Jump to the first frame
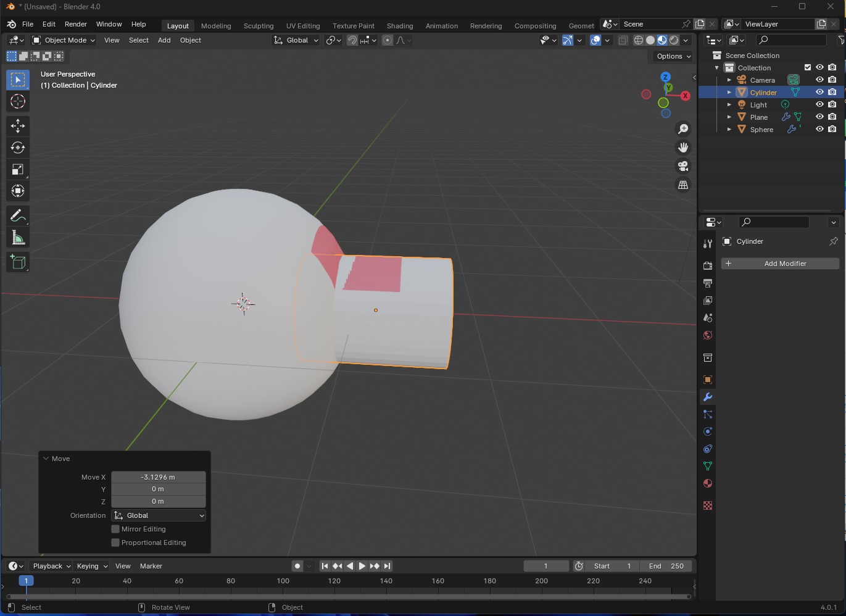The width and height of the screenshot is (846, 616). 325,566
